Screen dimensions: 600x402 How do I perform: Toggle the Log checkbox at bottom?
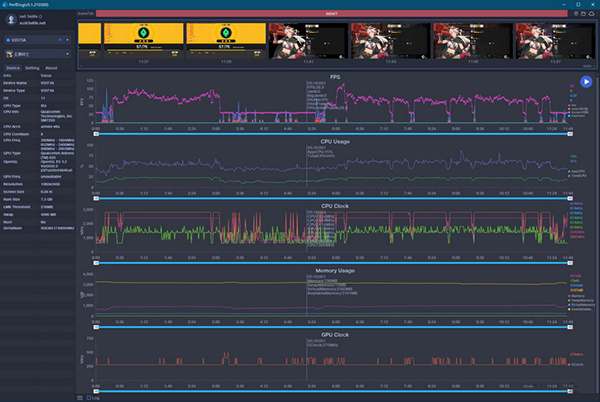pos(91,397)
